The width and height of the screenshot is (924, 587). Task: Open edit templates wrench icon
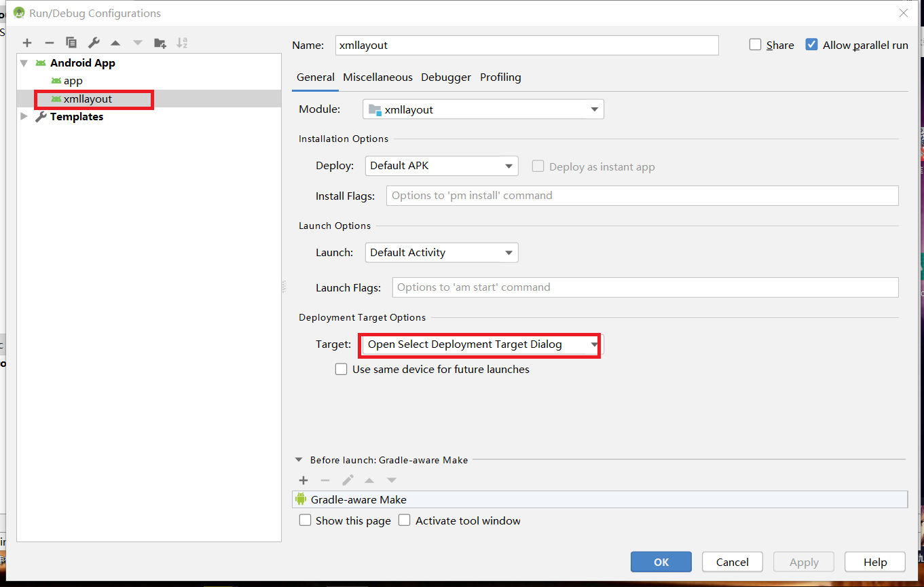point(94,43)
